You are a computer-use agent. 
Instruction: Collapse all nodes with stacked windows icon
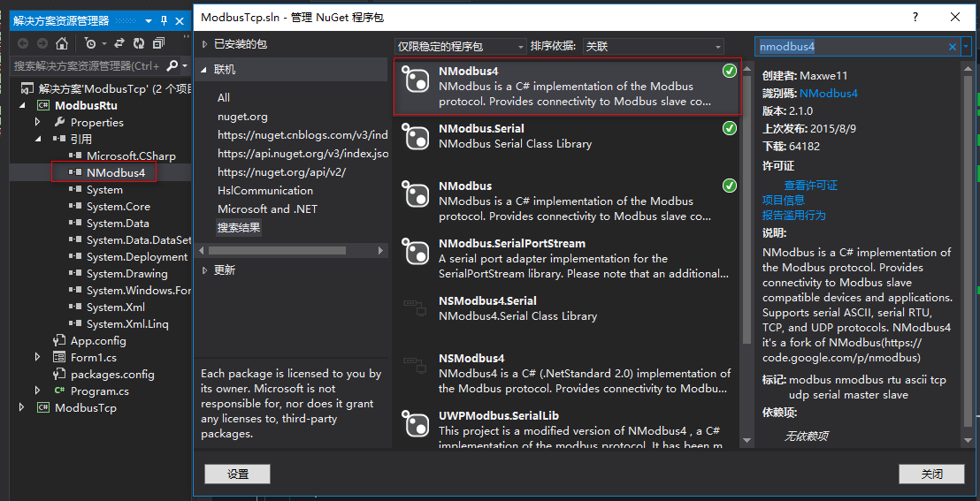158,43
